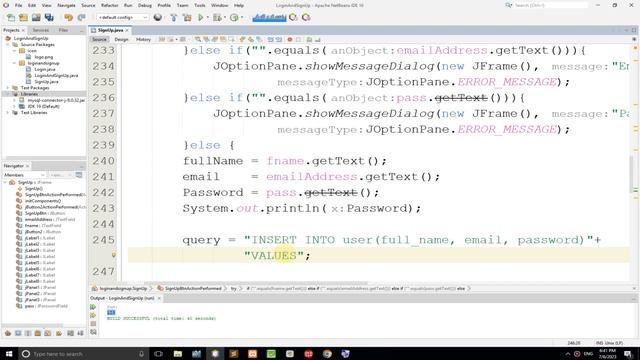Open the Refactor menu
The height and width of the screenshot is (360, 640).
pos(109,5)
